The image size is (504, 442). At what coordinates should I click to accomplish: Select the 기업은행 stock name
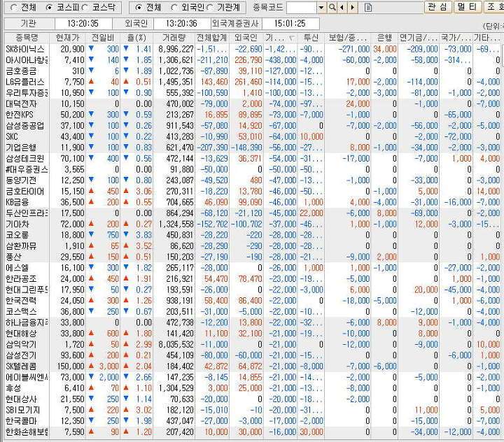pyautogui.click(x=21, y=148)
